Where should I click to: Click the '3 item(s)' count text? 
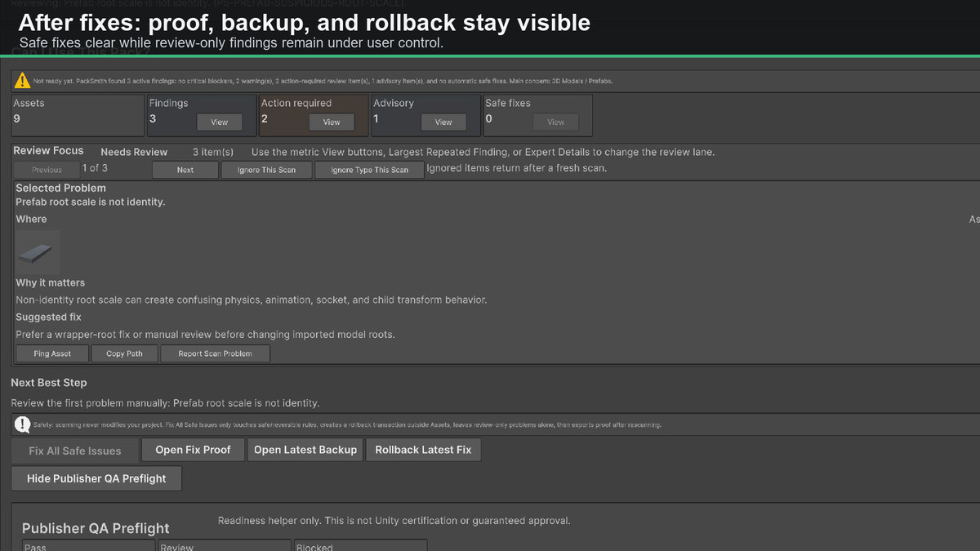(x=213, y=152)
